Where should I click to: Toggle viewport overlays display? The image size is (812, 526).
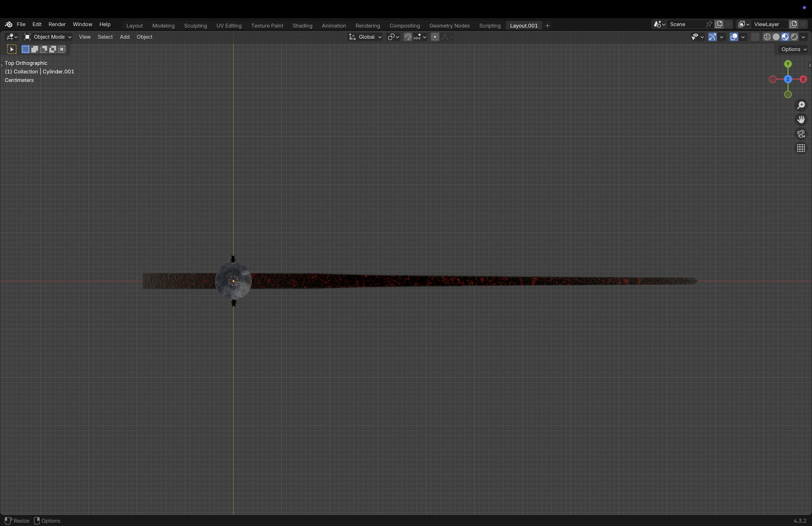coord(734,37)
